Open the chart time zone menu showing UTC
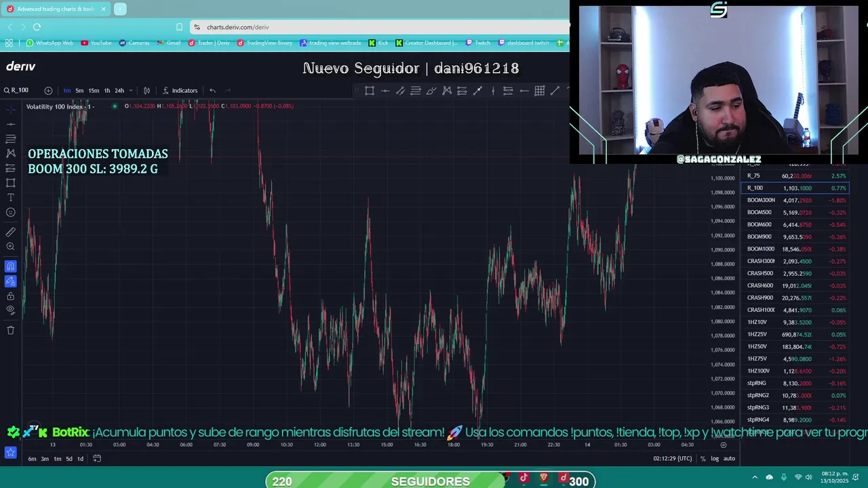The height and width of the screenshot is (488, 868). 673,459
